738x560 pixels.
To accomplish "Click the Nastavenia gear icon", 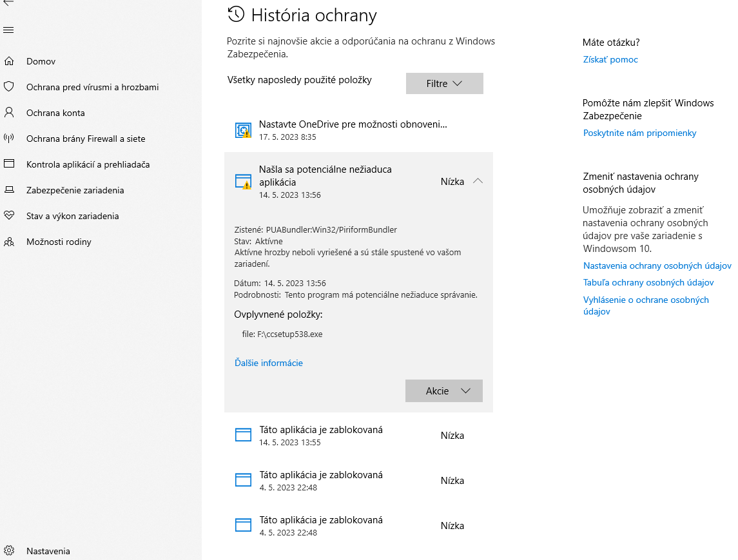I will coord(9,551).
